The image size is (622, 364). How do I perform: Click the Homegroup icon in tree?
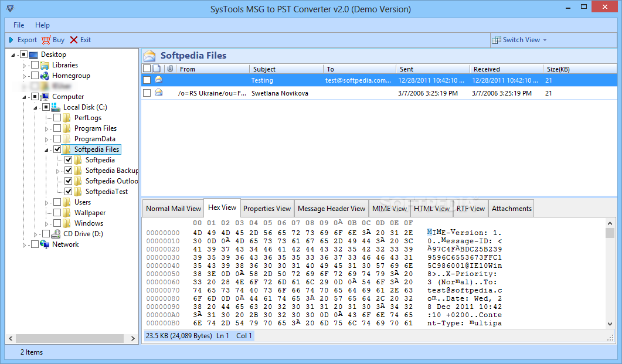tap(45, 76)
